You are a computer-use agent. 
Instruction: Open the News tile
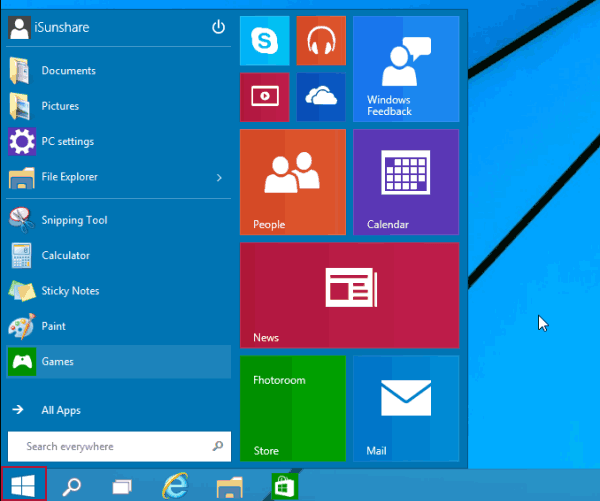pos(349,295)
